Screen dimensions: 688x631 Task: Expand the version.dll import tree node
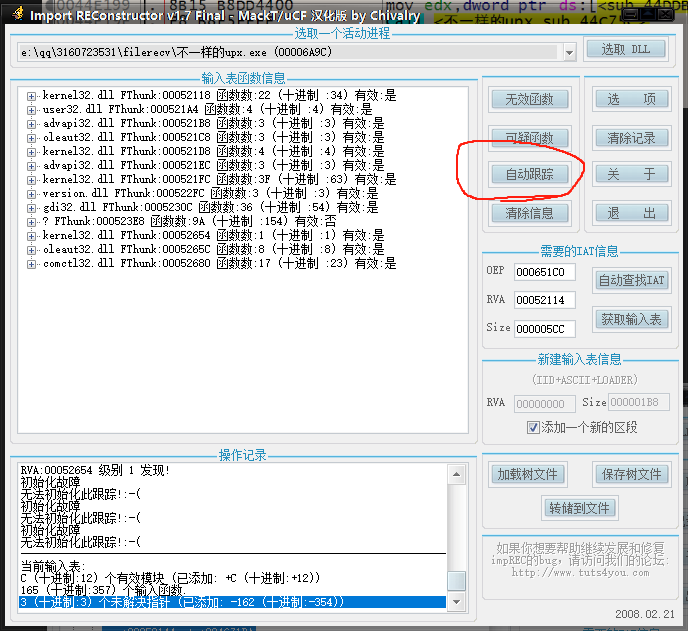(32, 194)
